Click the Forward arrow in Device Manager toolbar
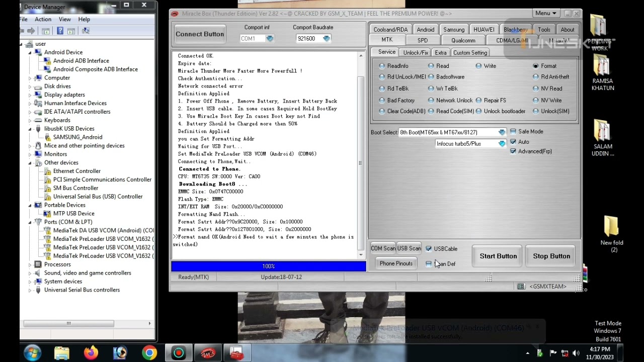Screen dimensions: 644x362 [31, 31]
